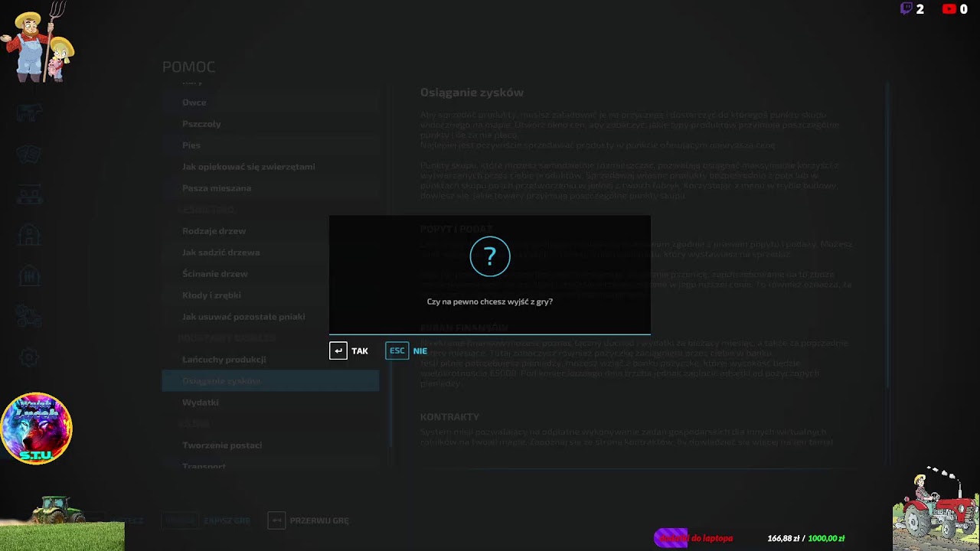Click the Enter key icon beside TAK

(338, 351)
